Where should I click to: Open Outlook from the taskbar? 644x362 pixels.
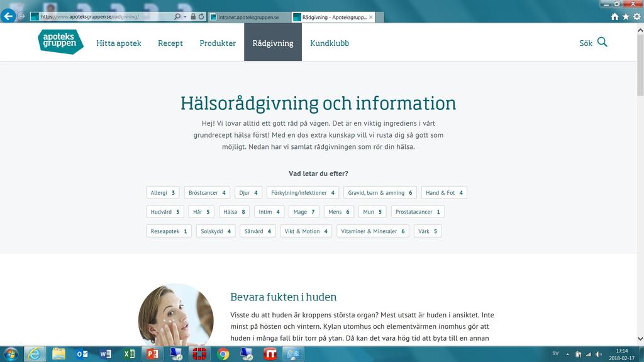click(x=82, y=354)
